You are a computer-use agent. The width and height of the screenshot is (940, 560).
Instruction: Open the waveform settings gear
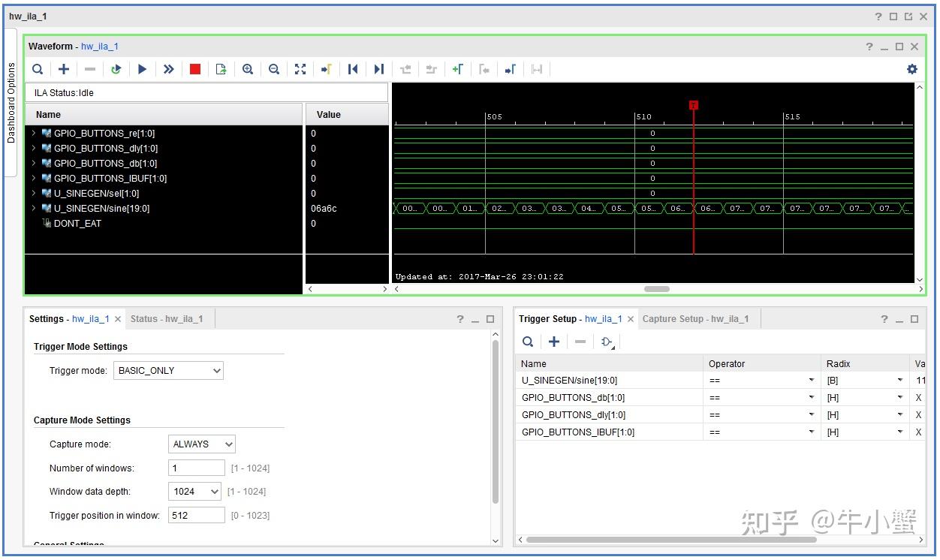(911, 69)
